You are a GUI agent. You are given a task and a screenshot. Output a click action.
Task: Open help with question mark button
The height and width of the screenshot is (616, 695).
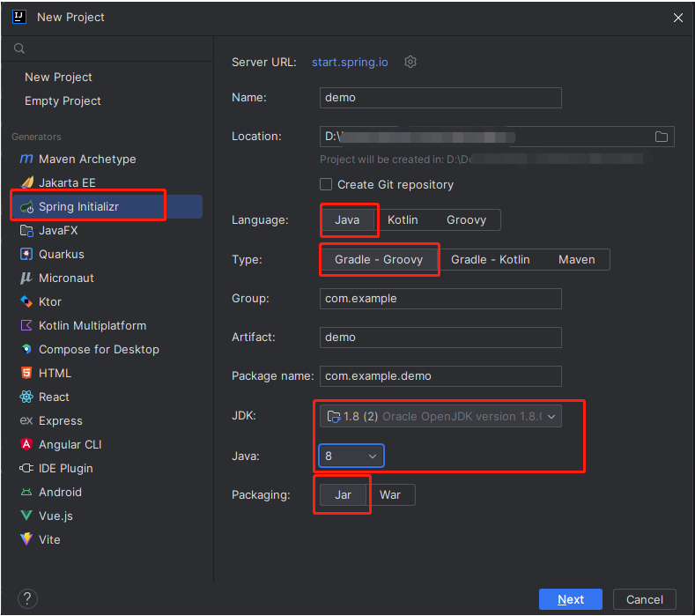27,598
